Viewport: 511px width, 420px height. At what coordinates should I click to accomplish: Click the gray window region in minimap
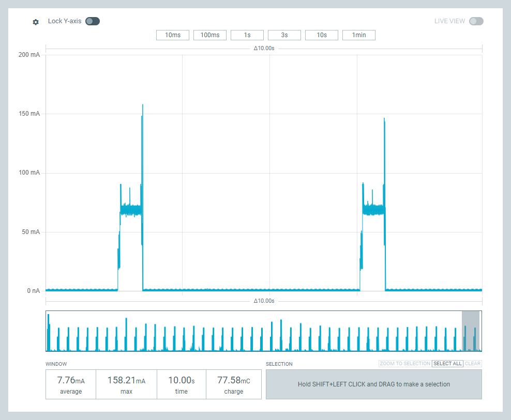pos(471,331)
